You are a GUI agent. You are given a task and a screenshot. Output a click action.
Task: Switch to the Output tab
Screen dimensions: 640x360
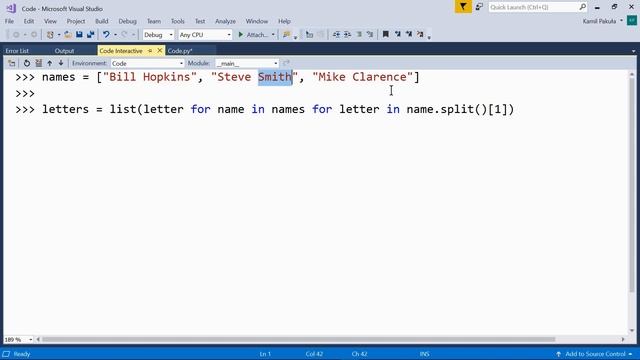click(64, 51)
